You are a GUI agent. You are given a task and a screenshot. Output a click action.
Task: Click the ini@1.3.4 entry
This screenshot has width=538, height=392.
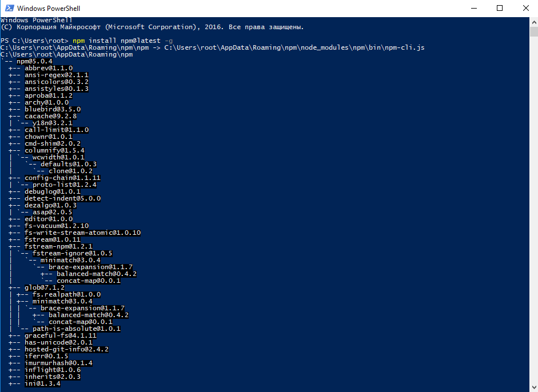(x=42, y=384)
